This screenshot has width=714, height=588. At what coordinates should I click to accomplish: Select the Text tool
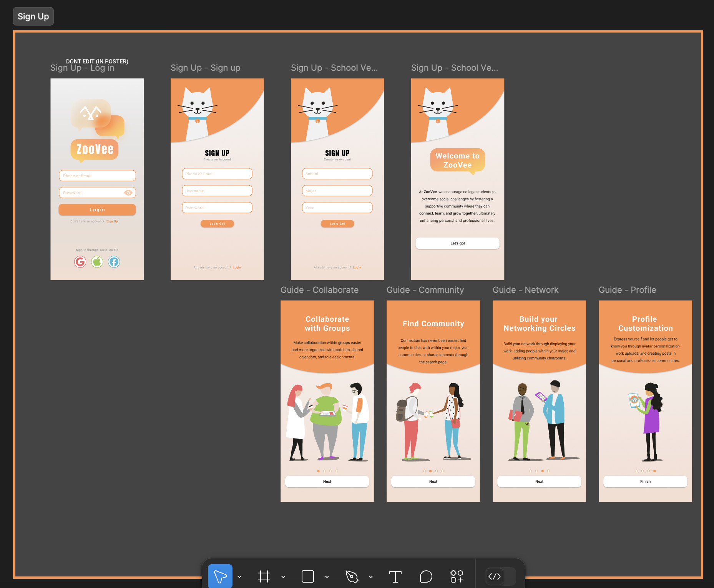(395, 576)
